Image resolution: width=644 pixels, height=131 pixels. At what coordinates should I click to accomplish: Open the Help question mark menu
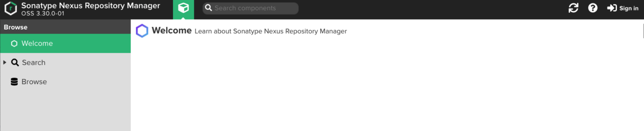tap(592, 8)
